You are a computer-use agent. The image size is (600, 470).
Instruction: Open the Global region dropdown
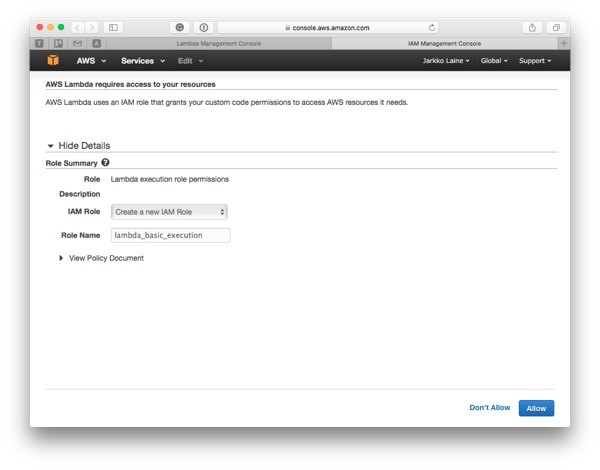494,60
